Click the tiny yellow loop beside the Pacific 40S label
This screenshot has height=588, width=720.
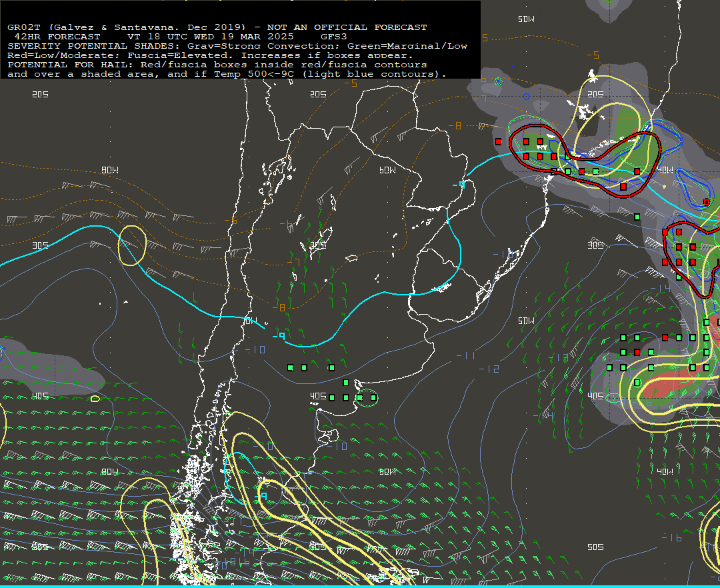[x=95, y=399]
